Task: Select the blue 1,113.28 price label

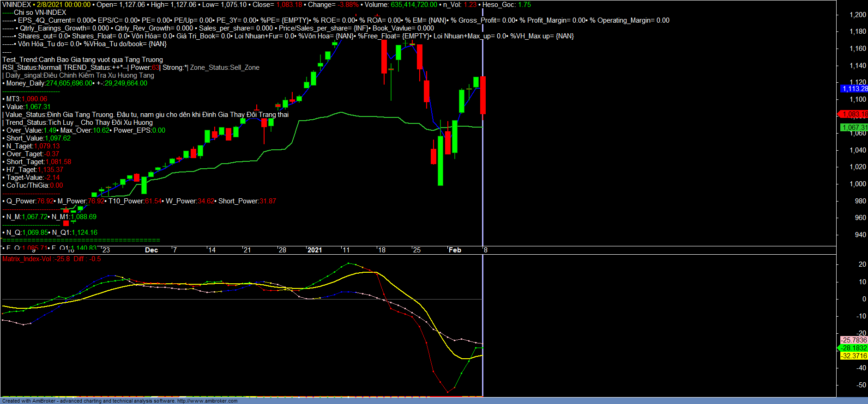Action: [854, 89]
